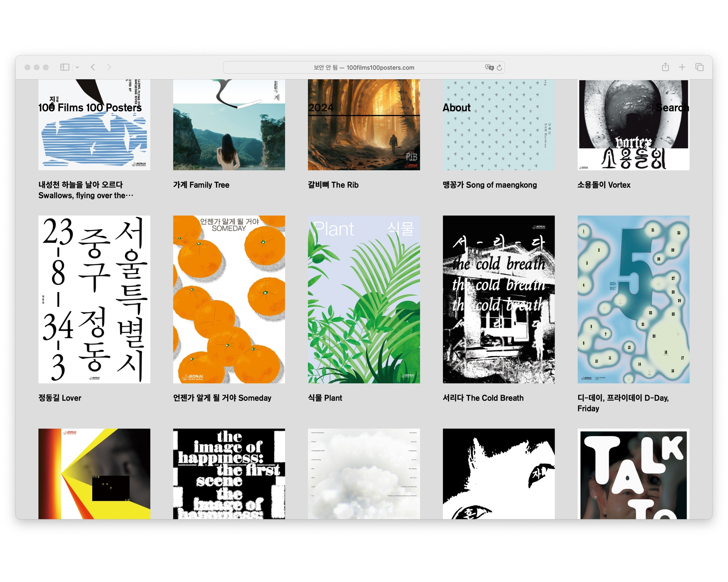The width and height of the screenshot is (728, 582).
Task: Click the 100films100posters.com address bar
Action: pyautogui.click(x=364, y=67)
